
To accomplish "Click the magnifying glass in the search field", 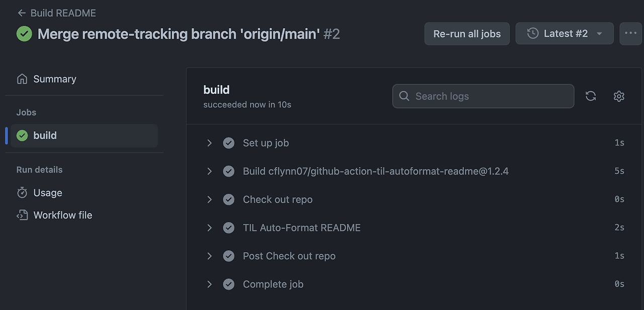I will (404, 96).
